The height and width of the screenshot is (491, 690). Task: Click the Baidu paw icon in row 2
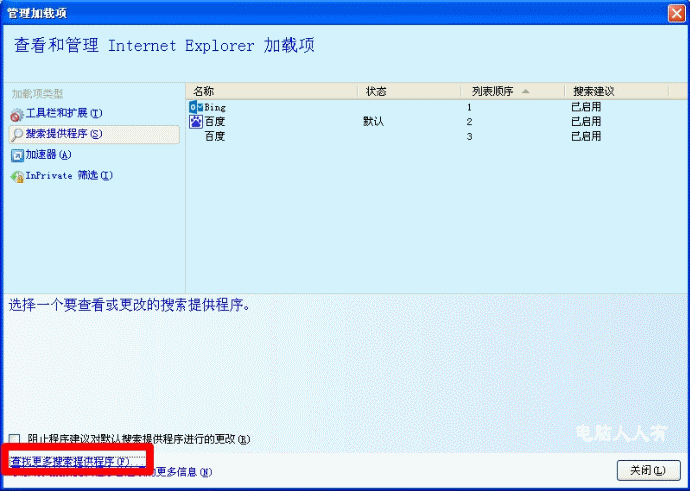[196, 121]
